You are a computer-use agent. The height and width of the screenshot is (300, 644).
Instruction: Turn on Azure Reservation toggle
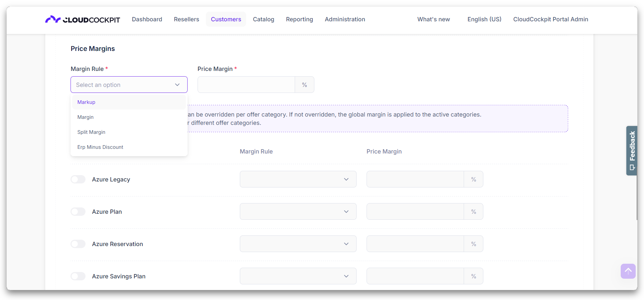[78, 244]
